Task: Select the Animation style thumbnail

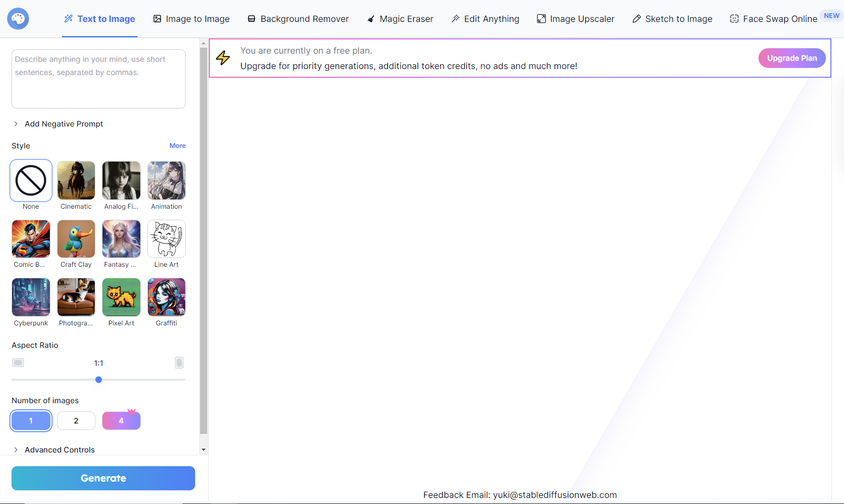Action: coord(167,180)
